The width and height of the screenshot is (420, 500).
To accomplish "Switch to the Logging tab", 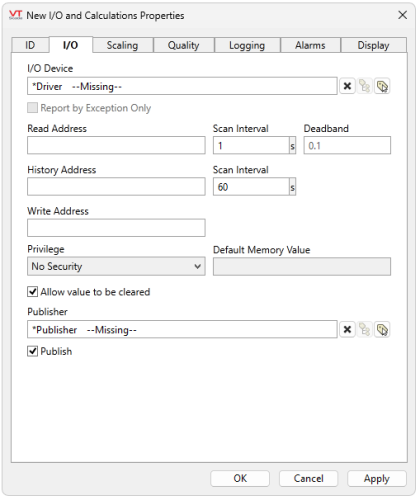I will pyautogui.click(x=247, y=45).
